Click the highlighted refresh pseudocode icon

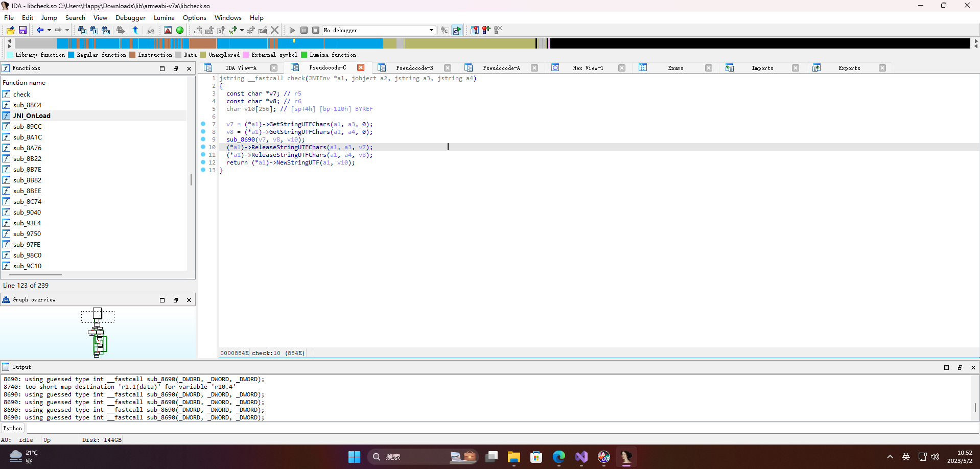pyautogui.click(x=457, y=30)
